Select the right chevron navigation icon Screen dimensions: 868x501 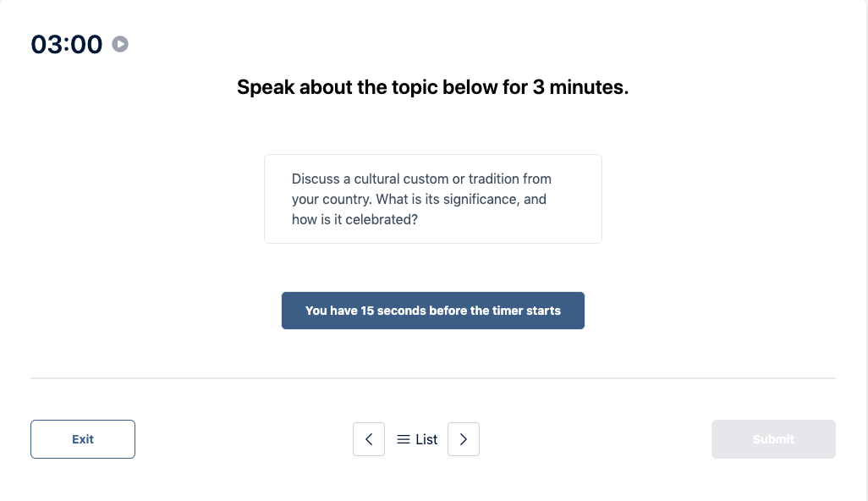(x=463, y=439)
